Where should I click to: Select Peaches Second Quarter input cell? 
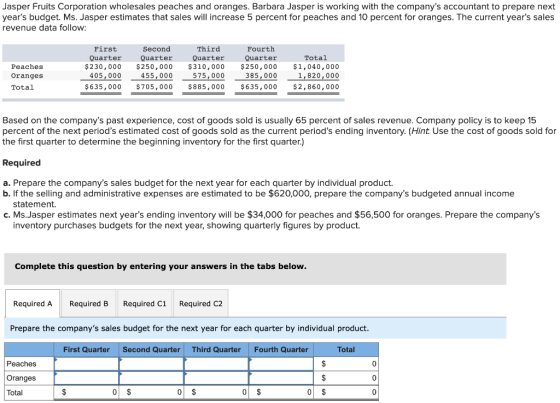pyautogui.click(x=151, y=364)
